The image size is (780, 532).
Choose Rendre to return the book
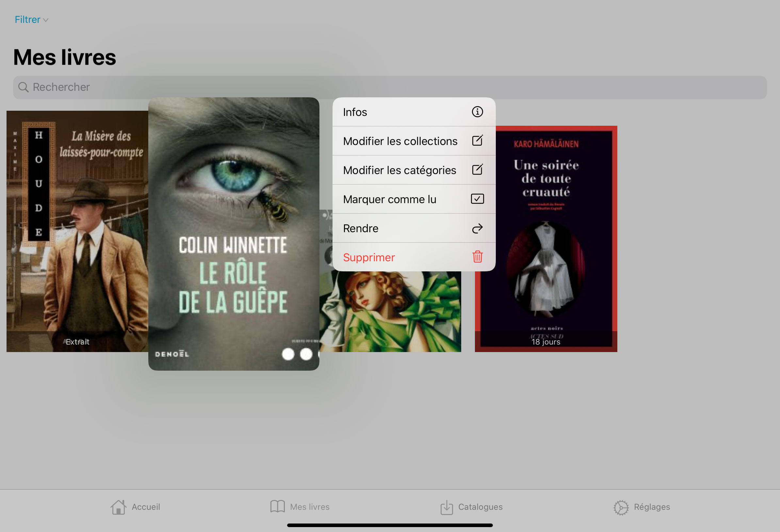tap(361, 229)
